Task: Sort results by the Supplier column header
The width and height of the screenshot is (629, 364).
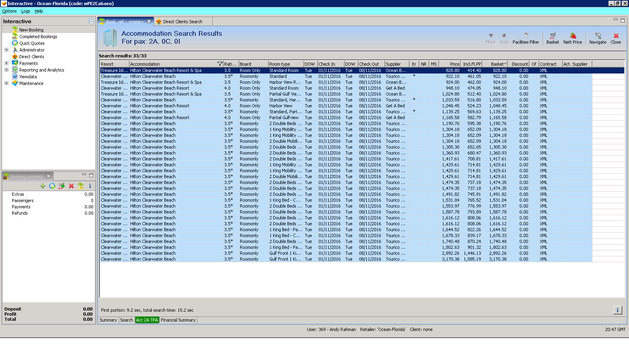Action: [397, 64]
